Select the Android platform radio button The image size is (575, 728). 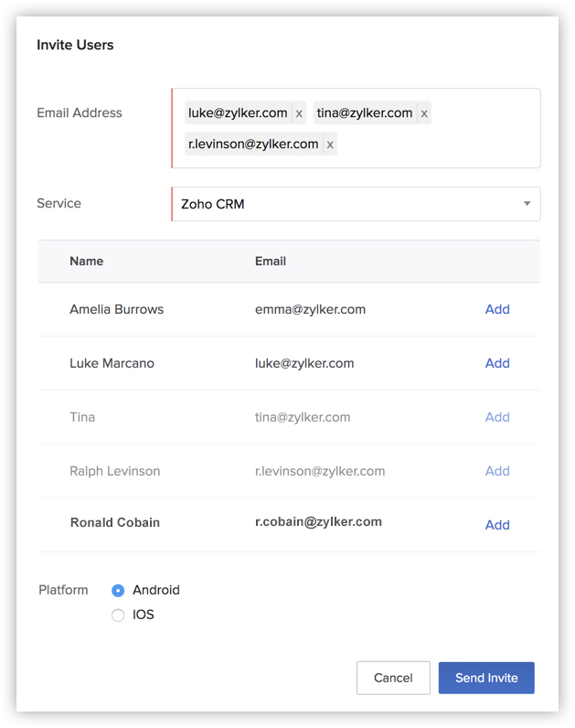118,591
